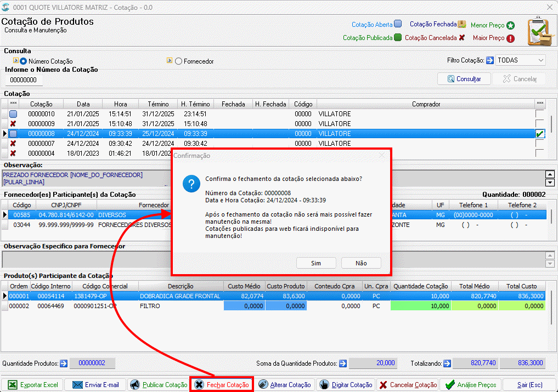Decline with the Não button
This screenshot has width=558, height=392.
coord(361,263)
